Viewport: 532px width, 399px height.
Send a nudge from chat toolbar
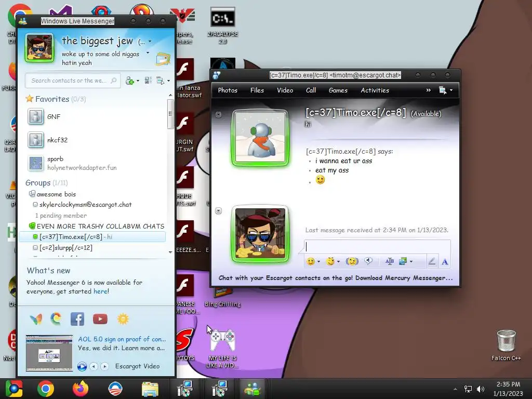click(x=352, y=261)
